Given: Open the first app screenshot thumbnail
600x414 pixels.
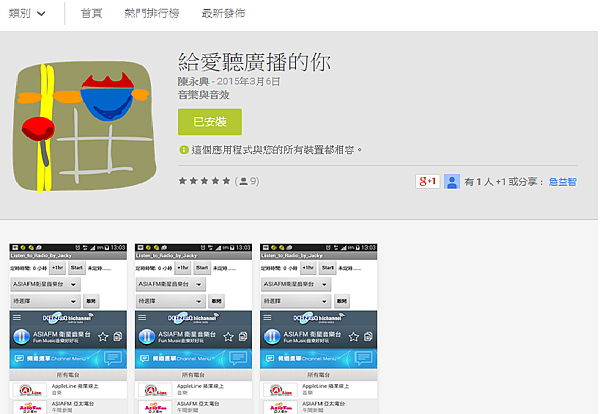Looking at the screenshot, I should [68, 329].
